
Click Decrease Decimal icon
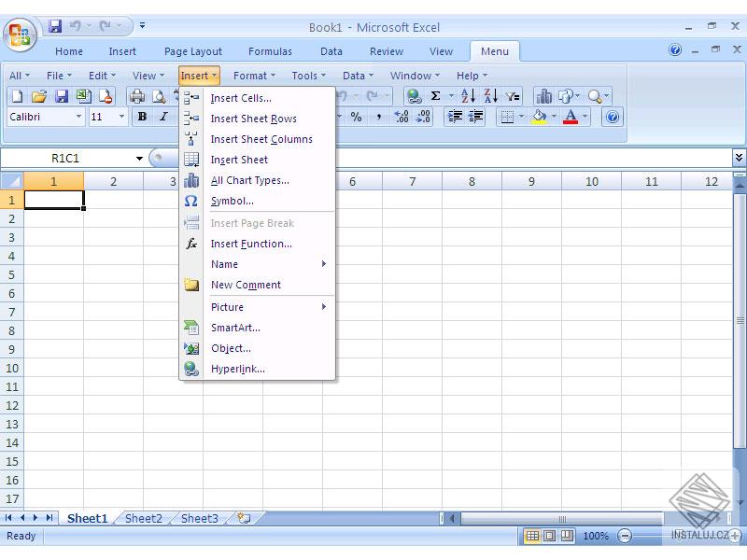point(423,117)
